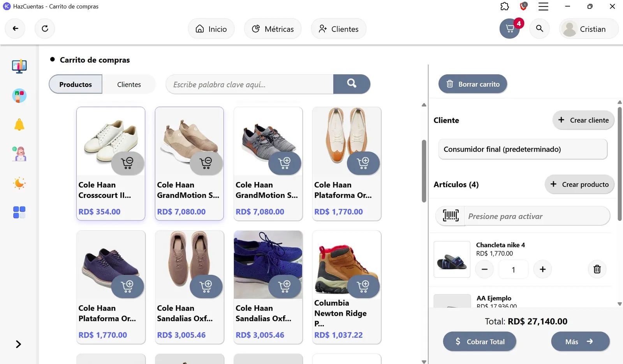
Task: Switch to the Productos tab
Action: click(x=76, y=84)
